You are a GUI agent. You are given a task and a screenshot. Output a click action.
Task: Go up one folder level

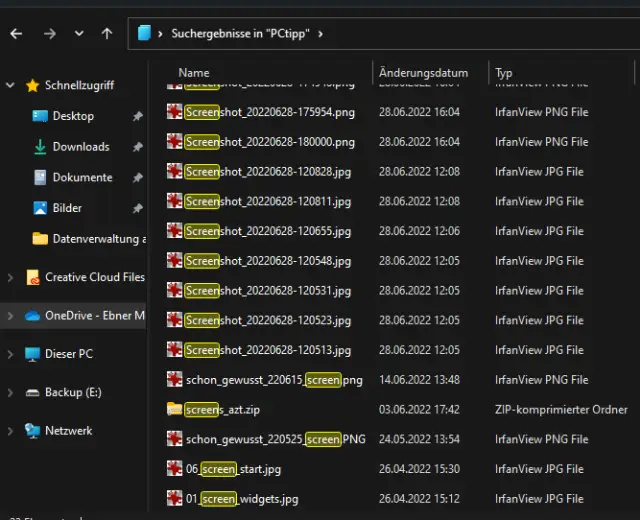tap(107, 33)
